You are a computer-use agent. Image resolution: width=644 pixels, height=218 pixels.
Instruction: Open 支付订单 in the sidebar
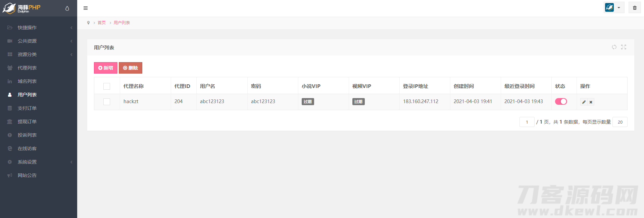point(27,108)
